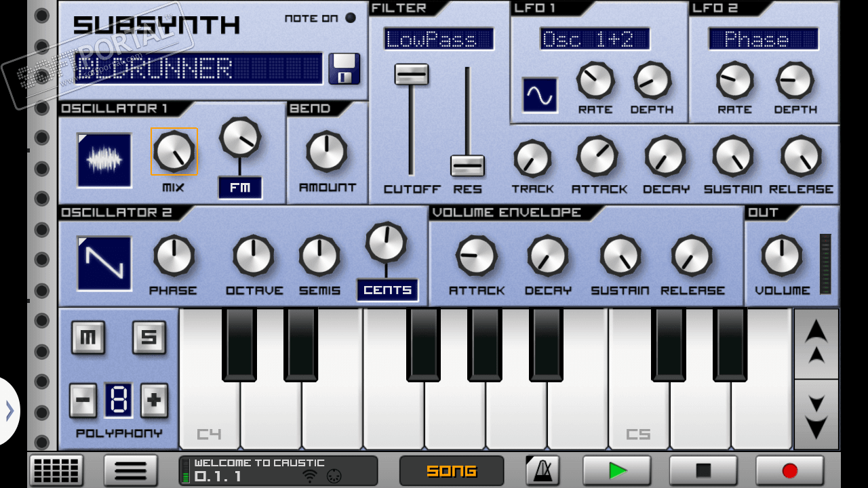Click the Oscillator 2 OCTAVE knob

click(x=254, y=256)
